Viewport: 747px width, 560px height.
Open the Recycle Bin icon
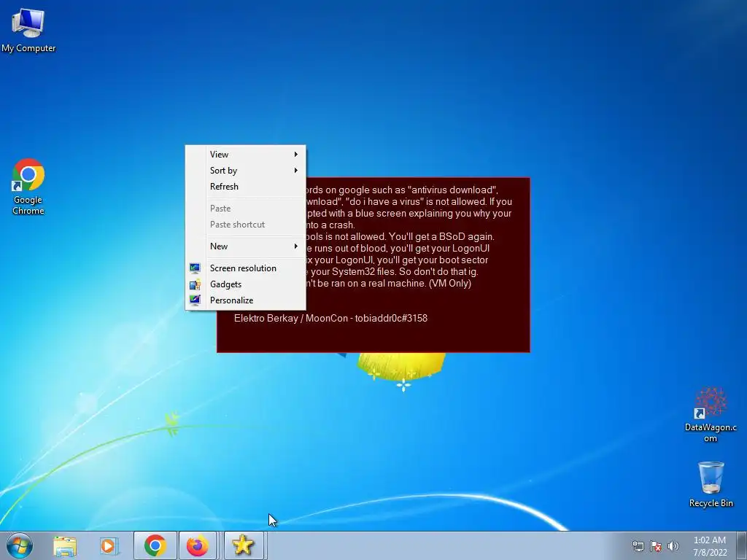pos(711,484)
